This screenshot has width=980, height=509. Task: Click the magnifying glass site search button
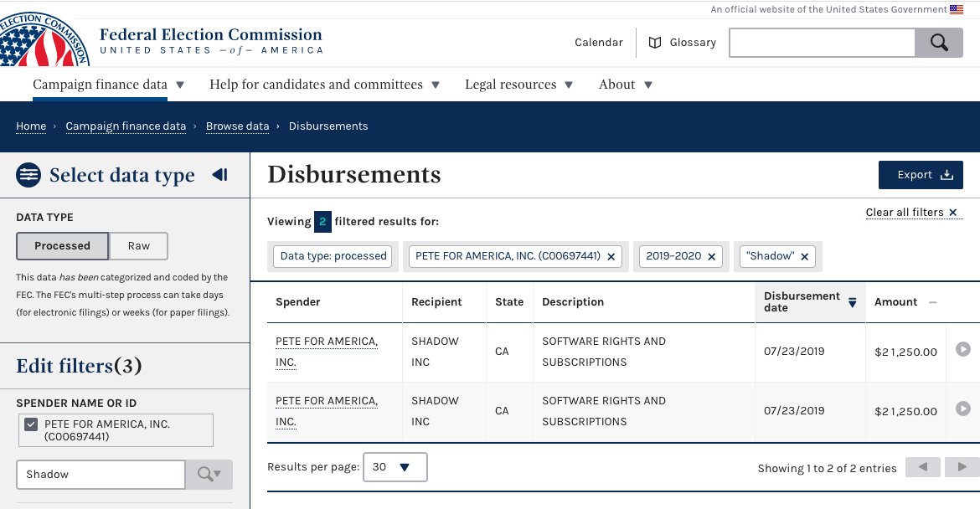(938, 43)
